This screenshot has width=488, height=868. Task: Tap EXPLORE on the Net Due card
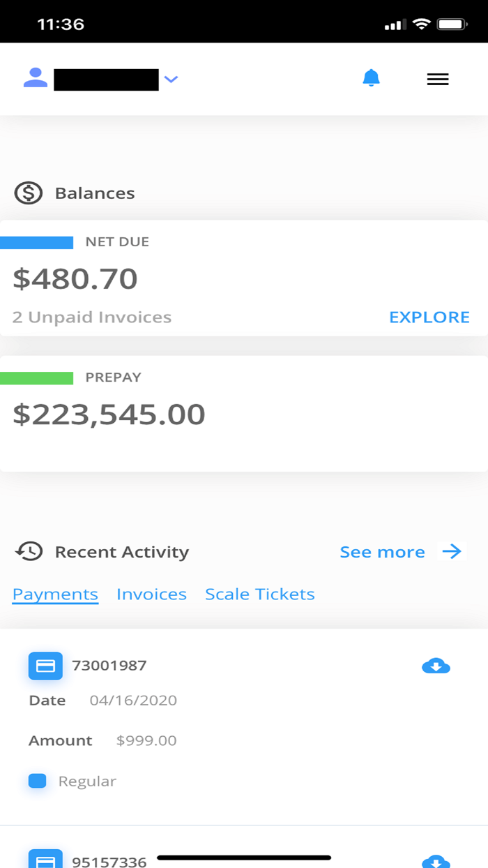pyautogui.click(x=429, y=317)
